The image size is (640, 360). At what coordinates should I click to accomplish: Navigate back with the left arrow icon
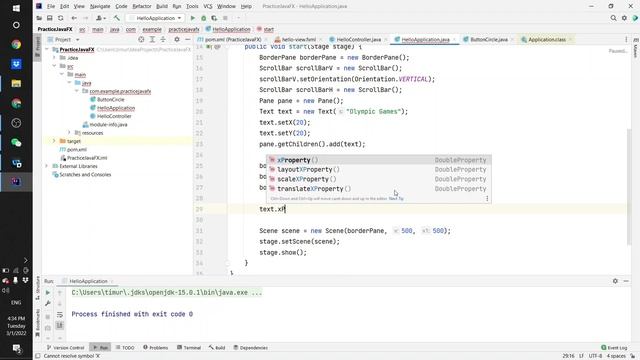click(x=74, y=18)
